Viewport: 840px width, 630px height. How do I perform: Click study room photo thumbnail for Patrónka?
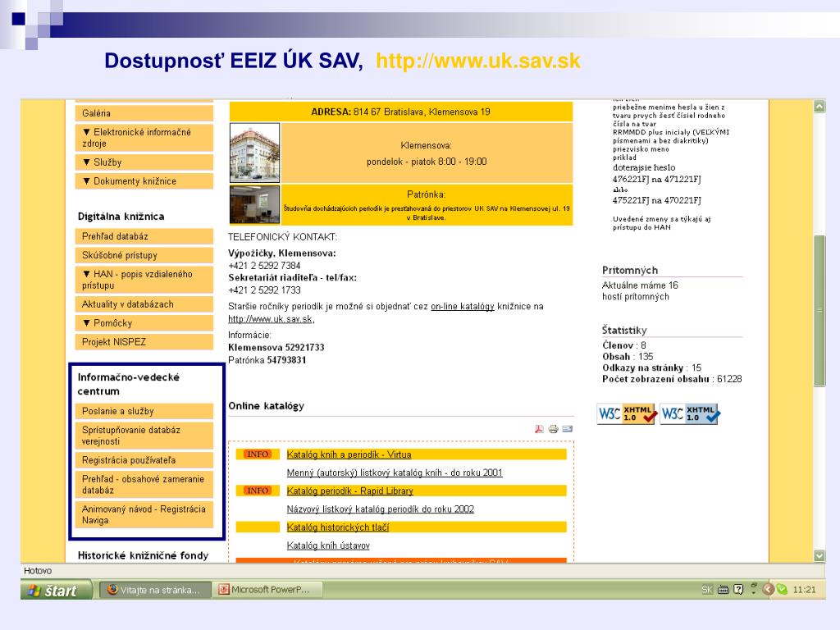pos(254,204)
